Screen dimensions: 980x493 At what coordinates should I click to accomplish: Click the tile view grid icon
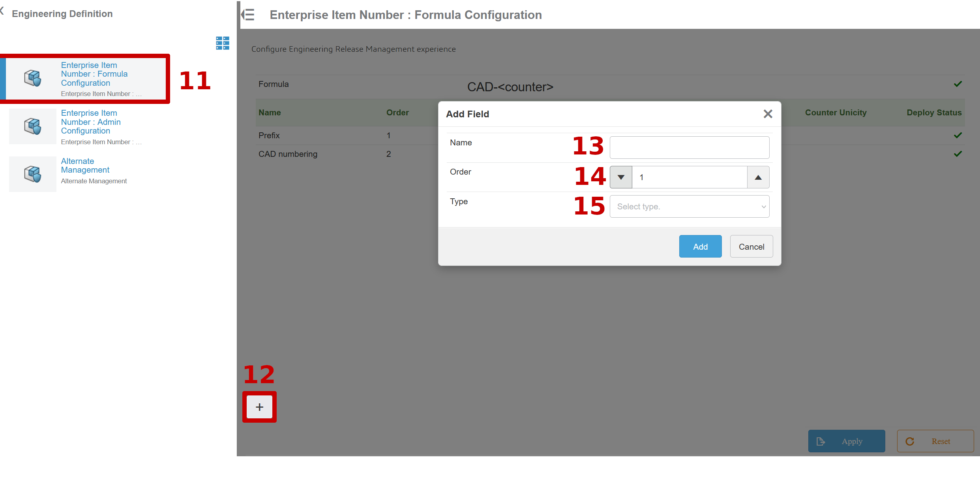(223, 43)
